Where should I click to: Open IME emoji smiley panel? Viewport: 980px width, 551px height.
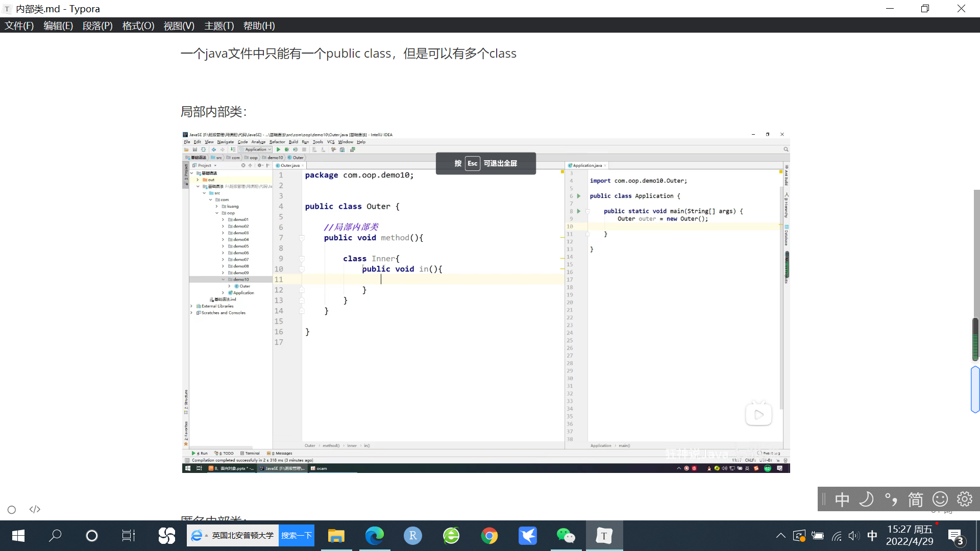940,499
